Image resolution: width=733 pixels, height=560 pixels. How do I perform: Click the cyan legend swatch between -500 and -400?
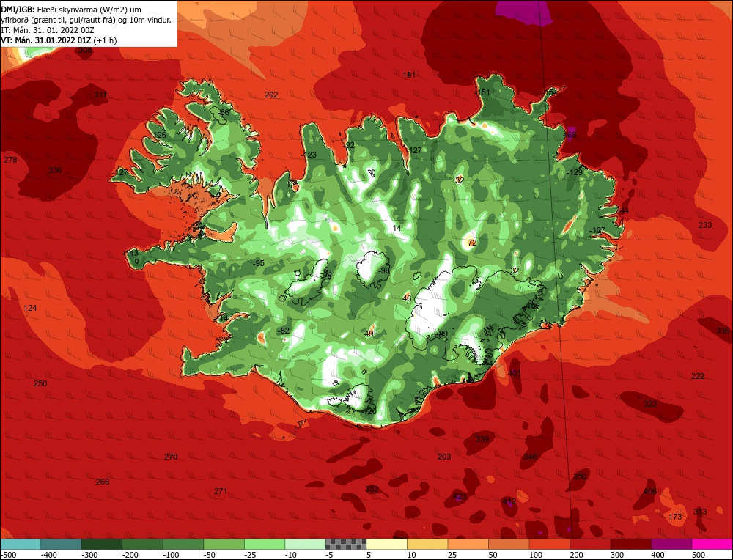(21, 545)
